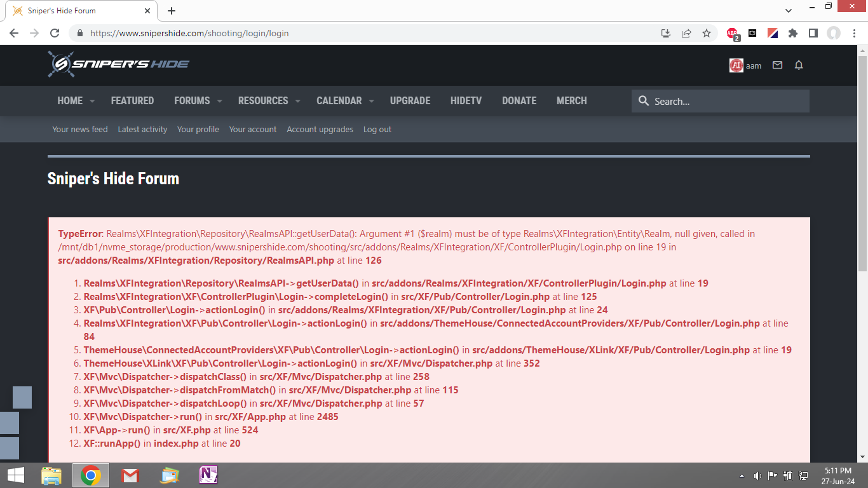Share this page via the share icon
This screenshot has width=868, height=488.
(x=686, y=33)
